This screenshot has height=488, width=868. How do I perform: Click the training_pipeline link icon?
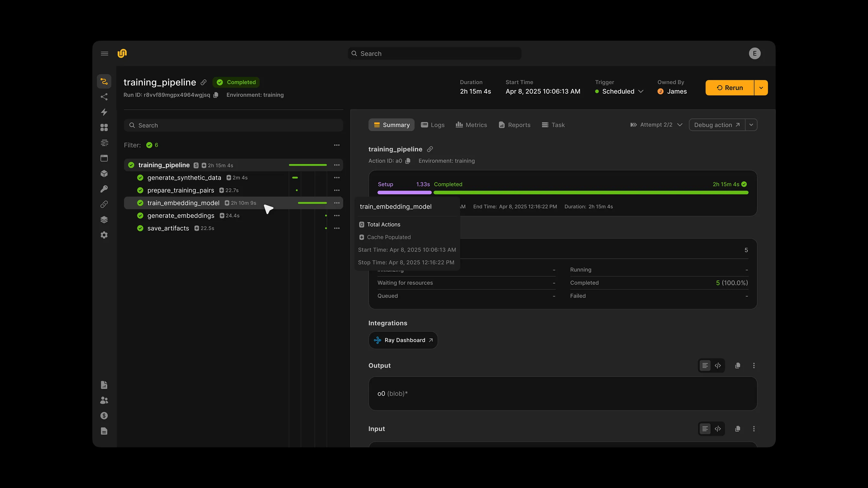tap(203, 82)
